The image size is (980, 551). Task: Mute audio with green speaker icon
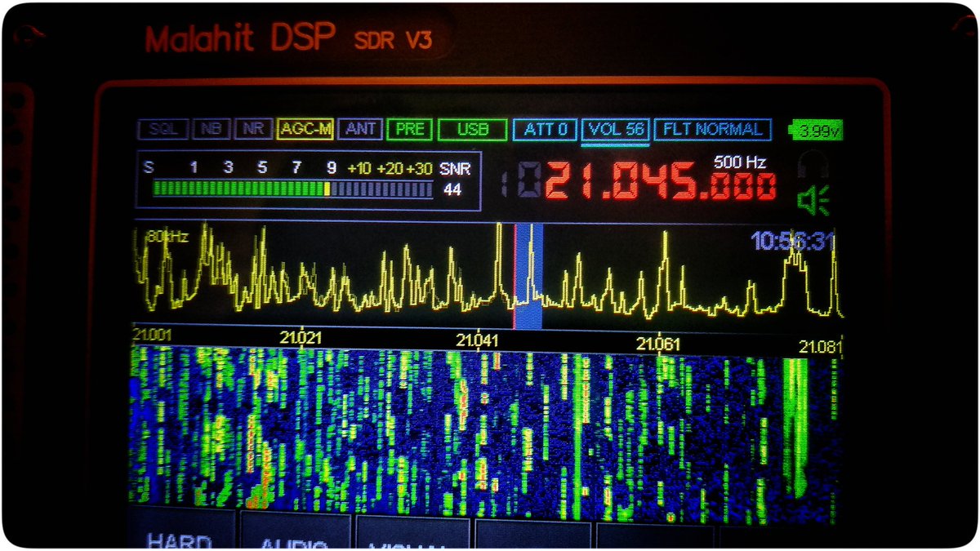(813, 200)
